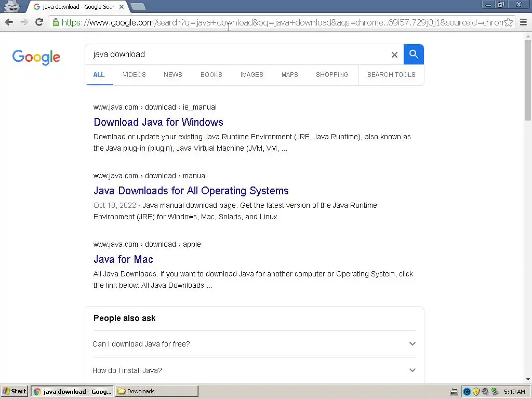Select the ALL search tab
Screen dimensions: 532x399
(99, 75)
